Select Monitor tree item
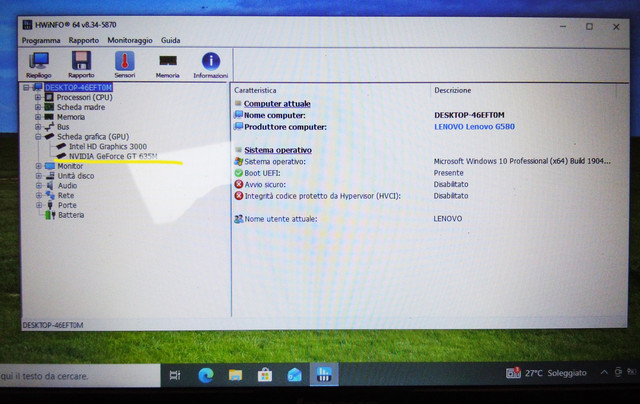640x404 pixels. (x=70, y=166)
